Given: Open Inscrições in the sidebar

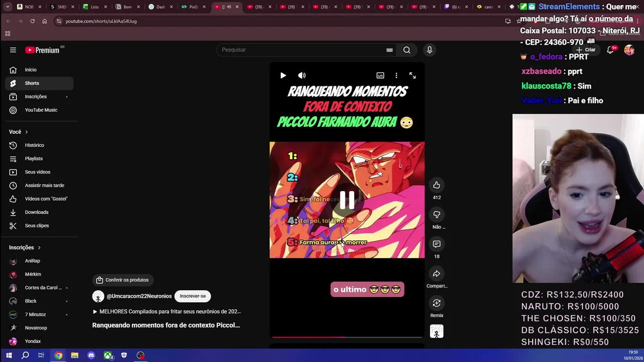Looking at the screenshot, I should click(x=39, y=97).
